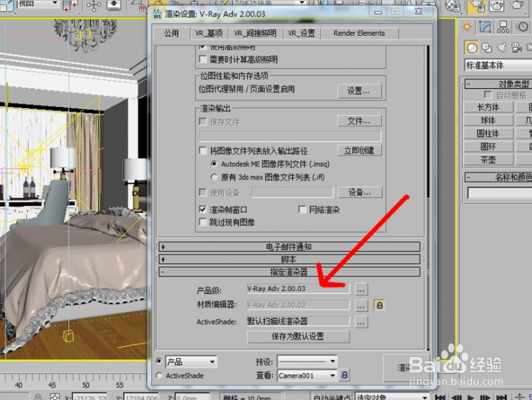The image size is (532, 400).
Task: Click the render output path field
Action: [x=290, y=136]
